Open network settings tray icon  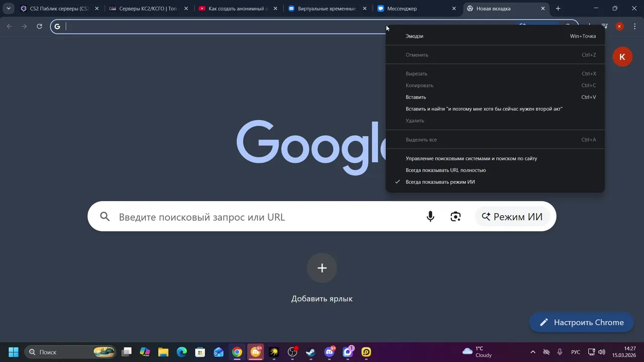(592, 352)
